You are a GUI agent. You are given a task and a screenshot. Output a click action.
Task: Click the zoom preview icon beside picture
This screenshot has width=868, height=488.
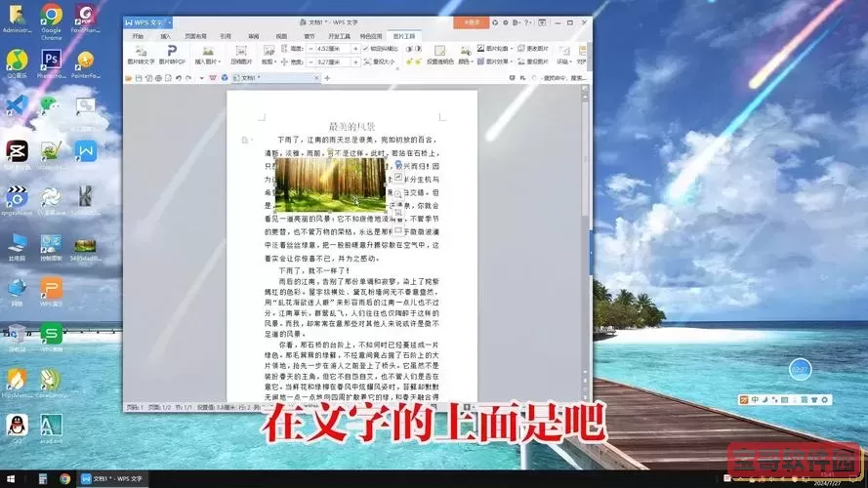(x=398, y=195)
